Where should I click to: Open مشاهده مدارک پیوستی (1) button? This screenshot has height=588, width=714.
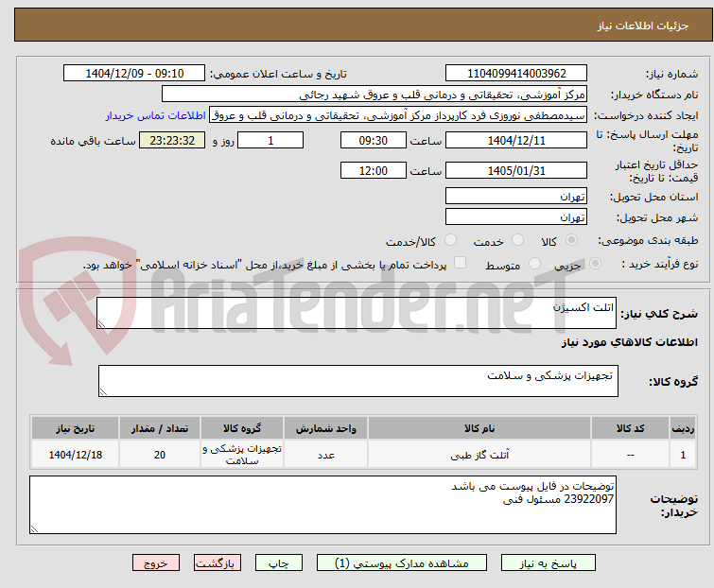coord(401,563)
